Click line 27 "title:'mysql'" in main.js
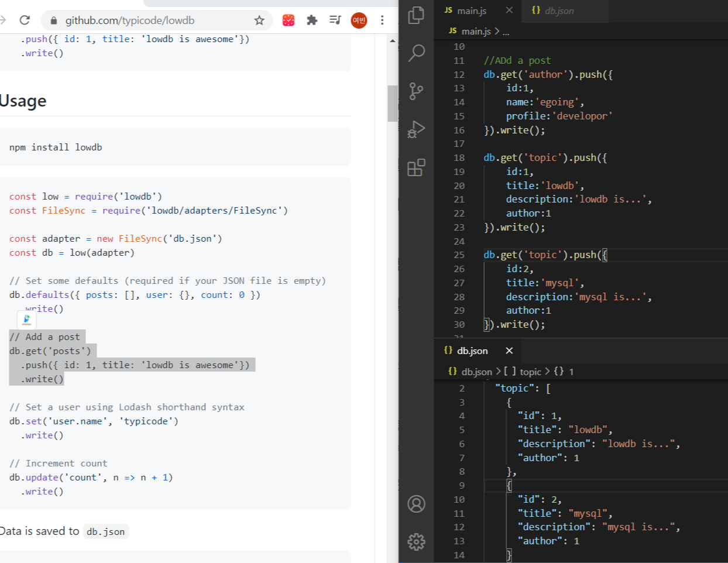Image resolution: width=728 pixels, height=563 pixels. pyautogui.click(x=545, y=283)
